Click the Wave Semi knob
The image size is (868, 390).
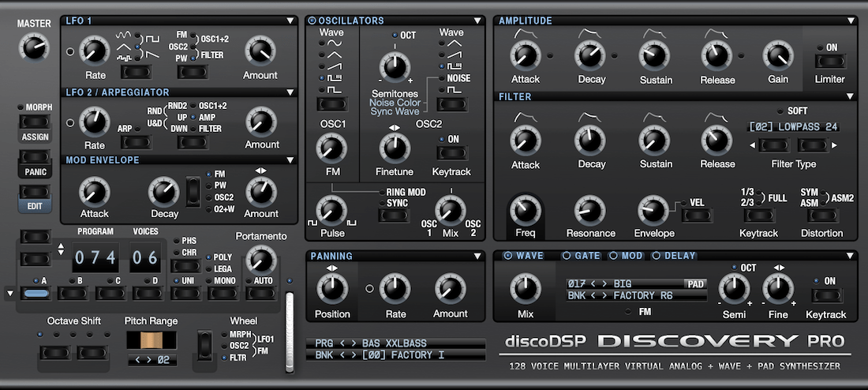(x=734, y=290)
